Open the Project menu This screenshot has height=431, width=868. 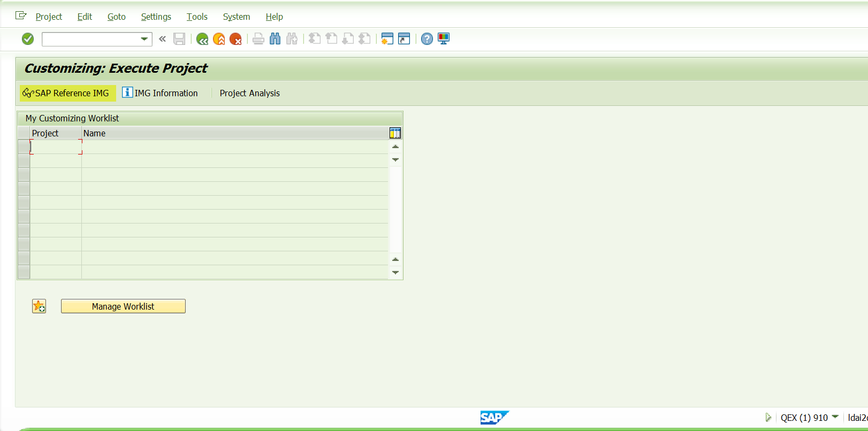(x=49, y=17)
